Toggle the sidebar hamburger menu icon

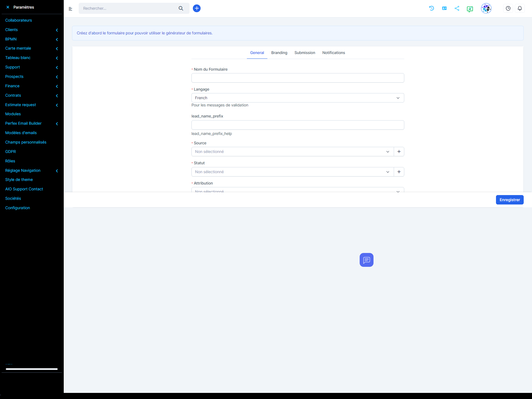click(70, 9)
